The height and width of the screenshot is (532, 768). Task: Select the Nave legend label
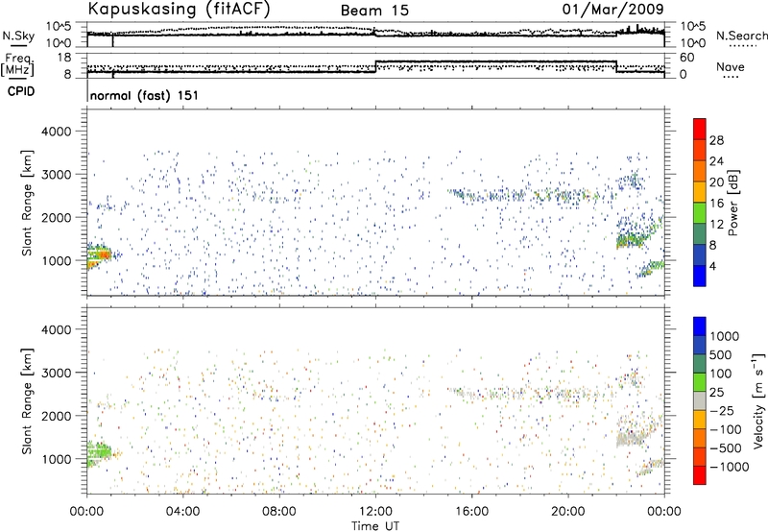tap(731, 66)
